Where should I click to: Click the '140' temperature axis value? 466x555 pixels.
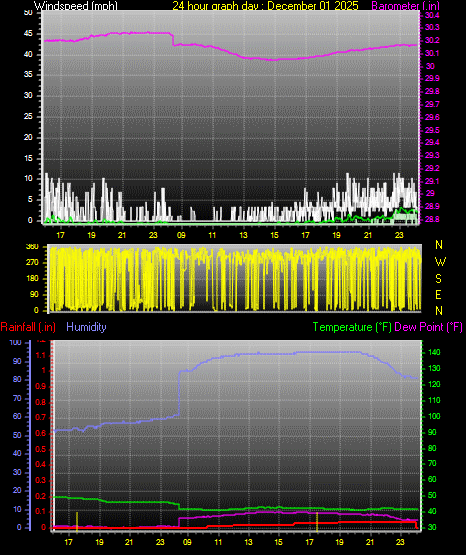coord(434,353)
